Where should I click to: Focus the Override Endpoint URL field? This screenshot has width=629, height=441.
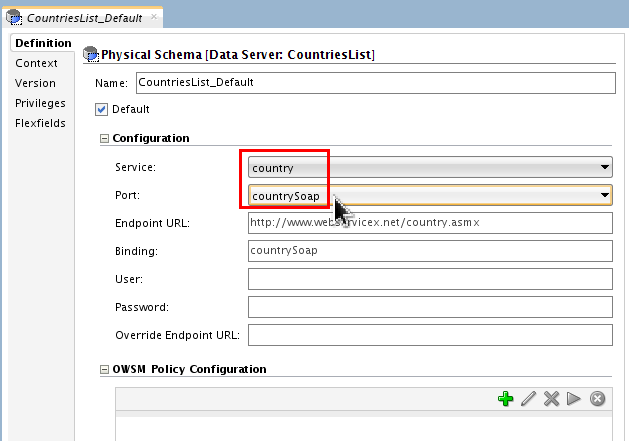[x=430, y=335]
